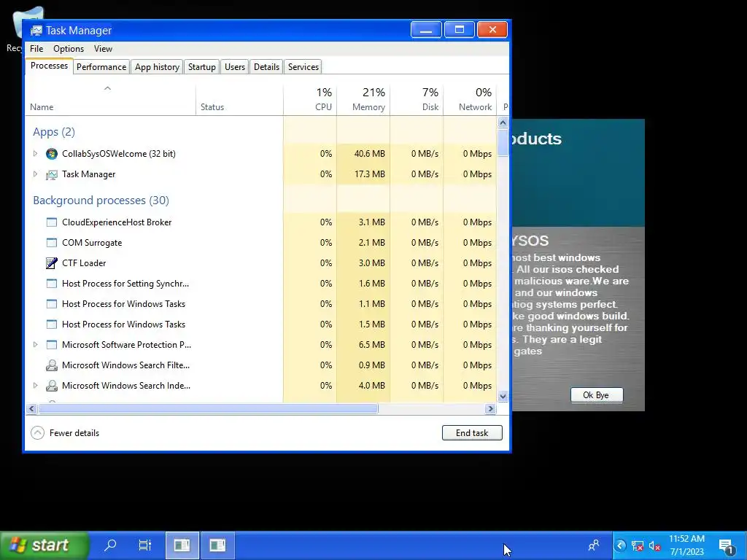The image size is (747, 560).
Task: Click the CTF Loader pen icon
Action: point(52,262)
